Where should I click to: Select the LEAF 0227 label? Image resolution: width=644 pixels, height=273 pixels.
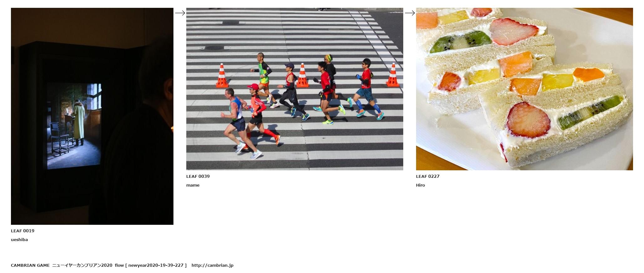(x=428, y=176)
